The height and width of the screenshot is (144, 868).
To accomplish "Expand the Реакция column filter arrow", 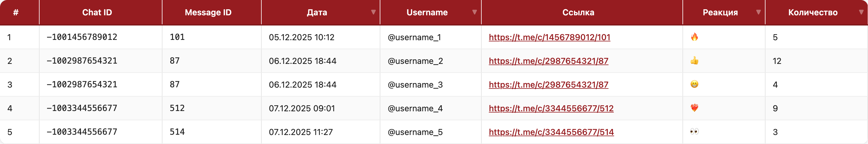I will click(758, 12).
